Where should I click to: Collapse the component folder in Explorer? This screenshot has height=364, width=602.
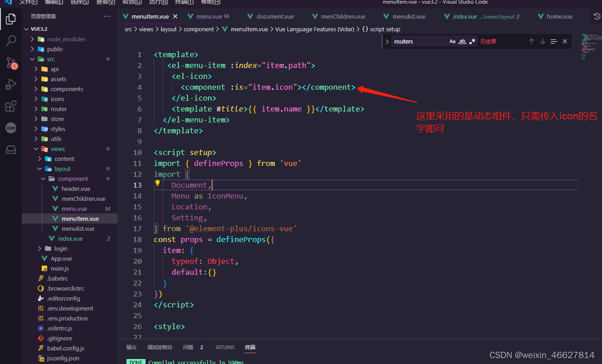(43, 179)
